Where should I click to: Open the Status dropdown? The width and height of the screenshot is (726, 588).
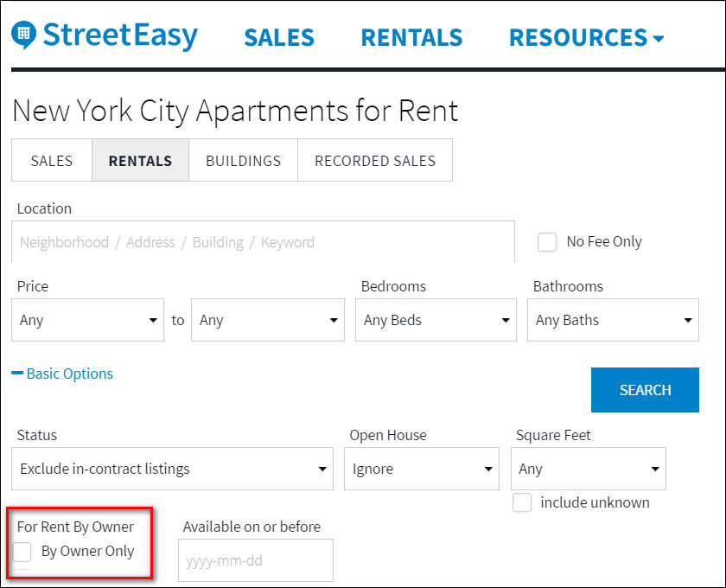point(172,469)
